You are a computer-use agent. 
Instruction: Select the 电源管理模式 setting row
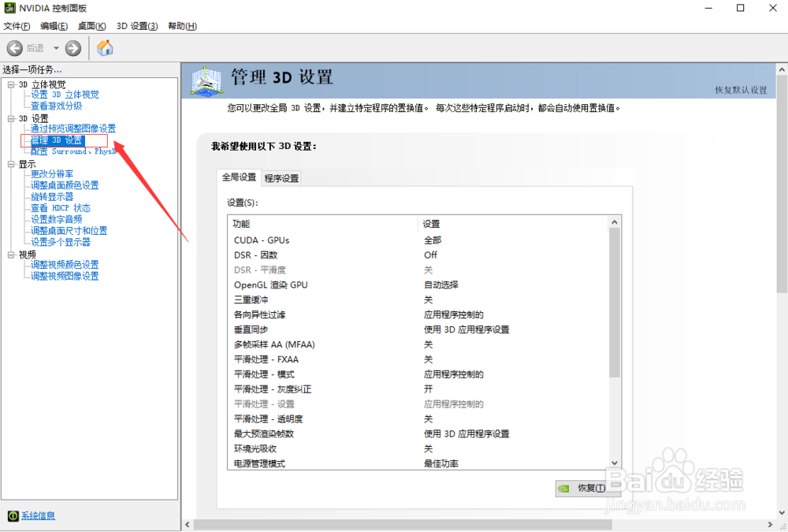pos(418,463)
